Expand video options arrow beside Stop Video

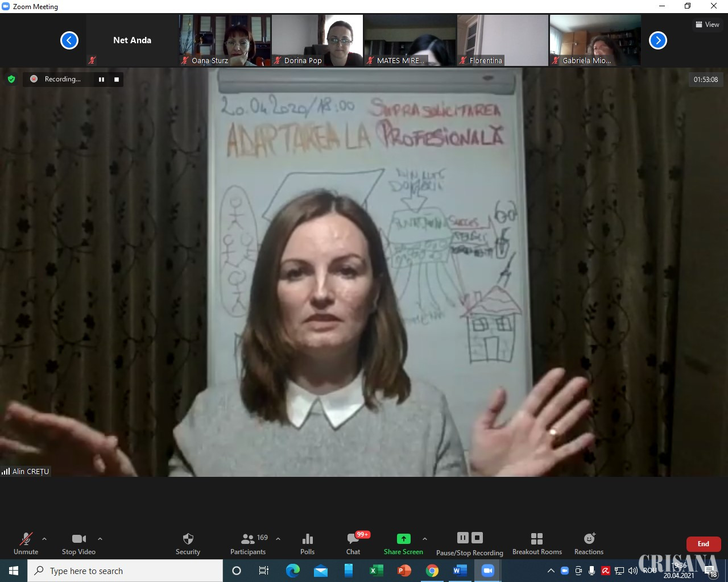click(x=100, y=539)
